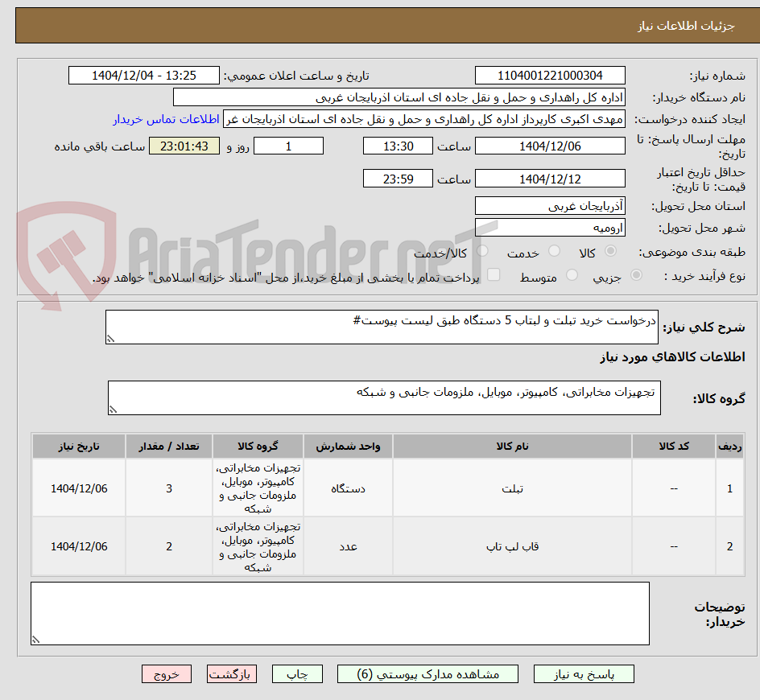Click resize handle of توضیحات خریدار box
760x700 pixels.
[35, 640]
